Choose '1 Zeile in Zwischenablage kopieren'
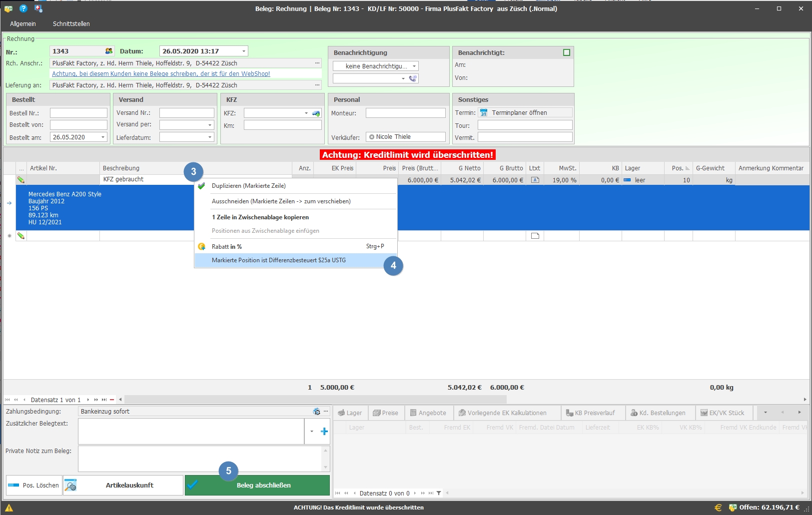The image size is (812, 515). (x=296, y=217)
